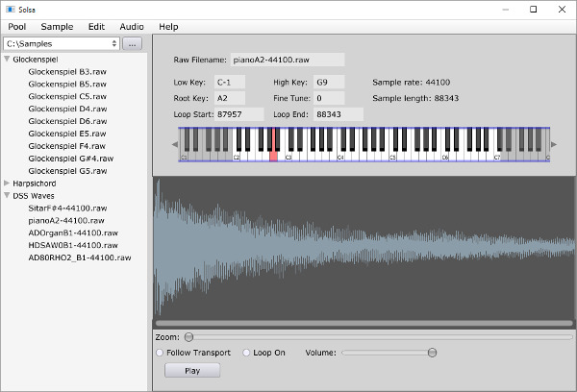Open the C:\Samples folder combo box
Image resolution: width=577 pixels, height=392 pixels.
click(62, 44)
